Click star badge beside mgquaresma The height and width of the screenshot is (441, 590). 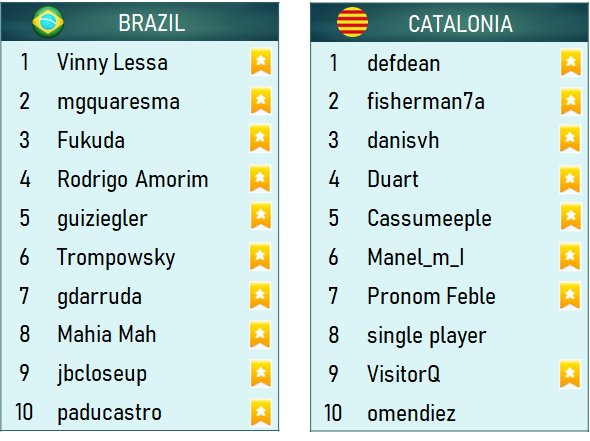tap(261, 101)
